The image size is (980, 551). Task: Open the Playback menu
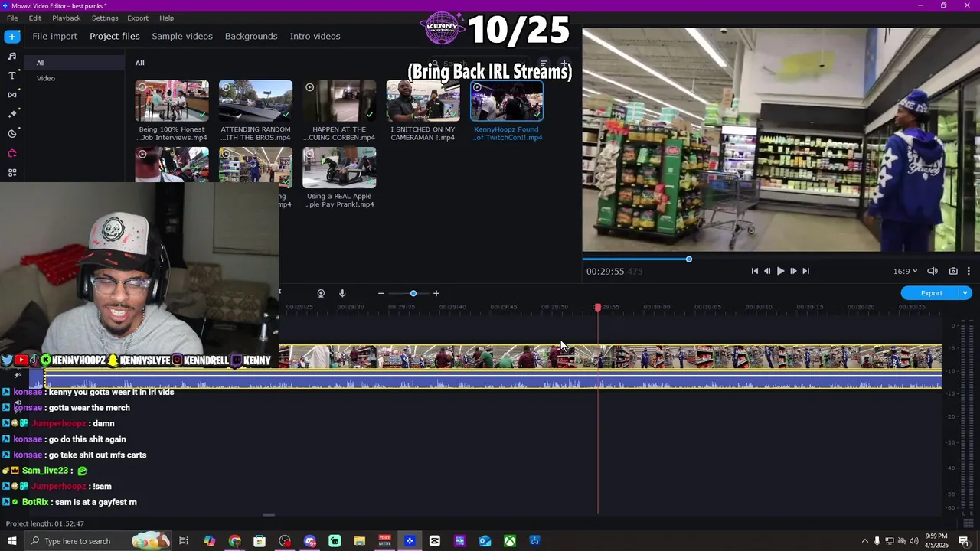(67, 18)
